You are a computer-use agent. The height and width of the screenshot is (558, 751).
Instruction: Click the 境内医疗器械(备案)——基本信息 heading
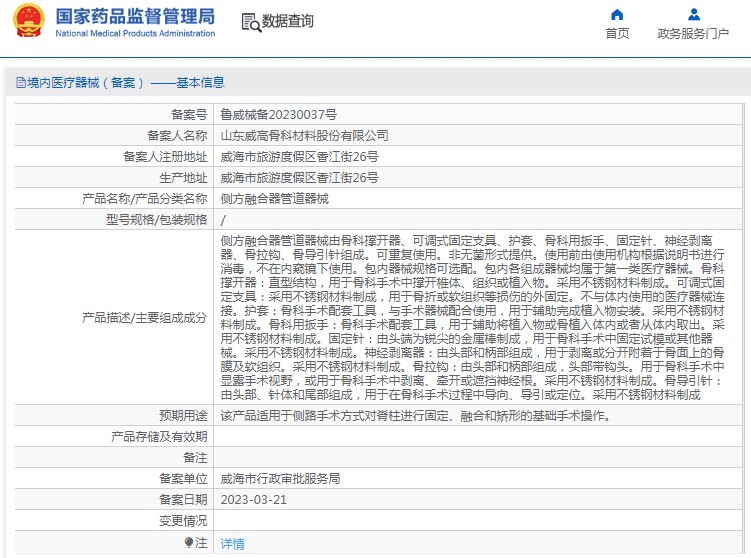pyautogui.click(x=125, y=83)
